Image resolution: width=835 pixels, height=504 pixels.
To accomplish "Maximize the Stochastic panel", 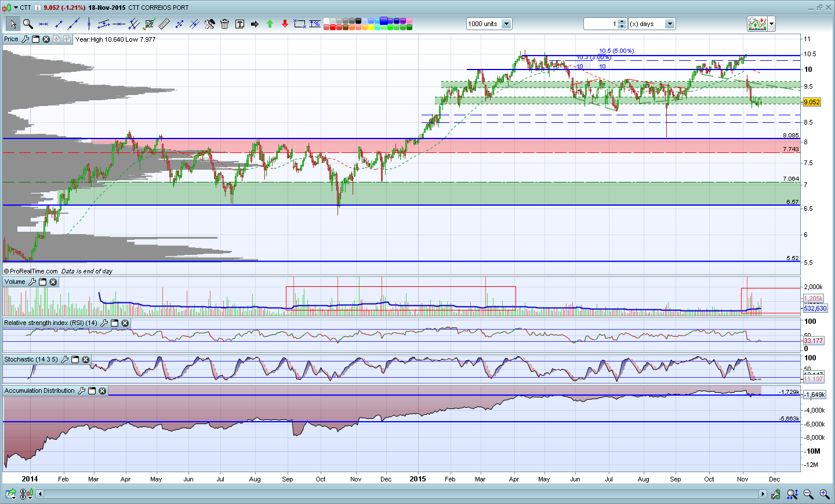I will coord(75,360).
